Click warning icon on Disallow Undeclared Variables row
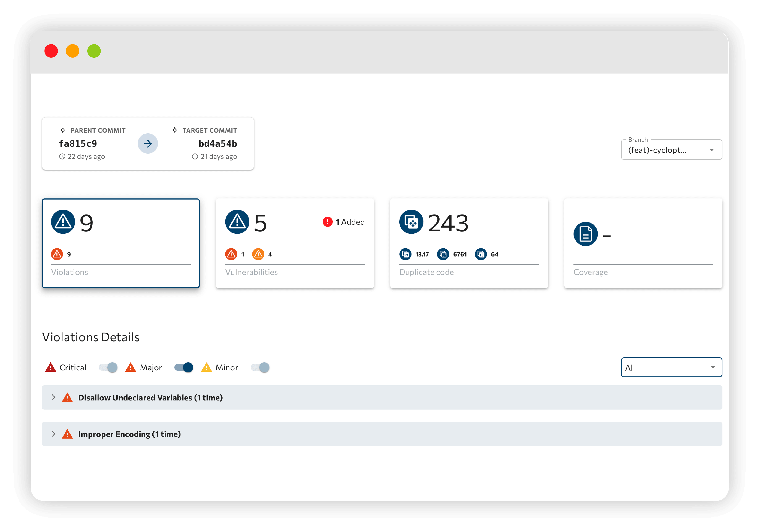The image size is (760, 532). point(67,398)
